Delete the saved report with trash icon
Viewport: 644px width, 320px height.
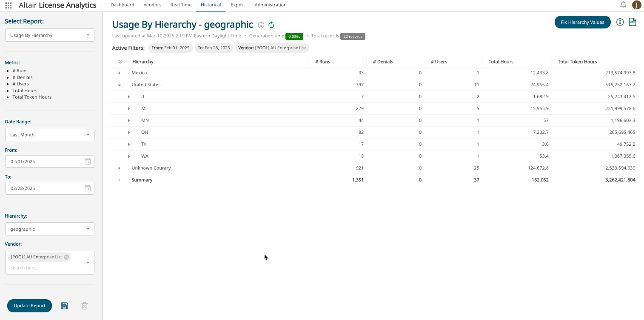click(85, 306)
